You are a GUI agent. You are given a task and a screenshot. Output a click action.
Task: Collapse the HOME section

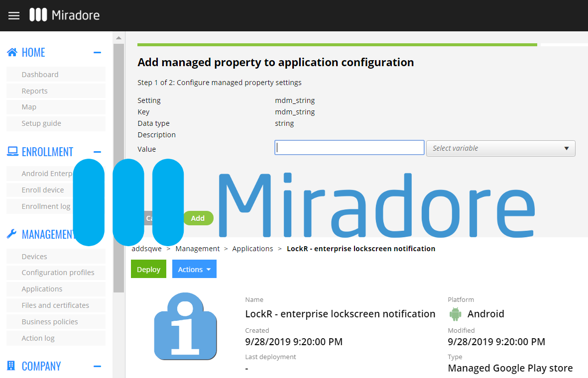[x=97, y=52]
